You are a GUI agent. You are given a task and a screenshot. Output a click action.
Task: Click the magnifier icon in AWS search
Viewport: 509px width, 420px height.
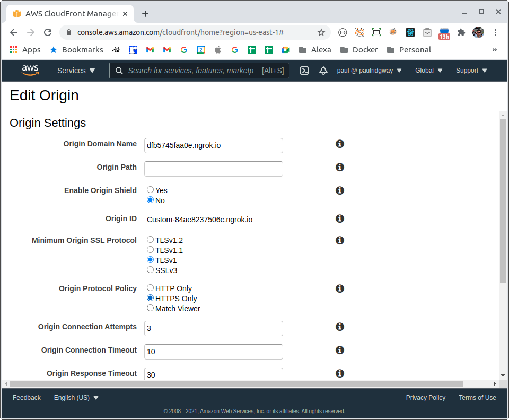coord(119,71)
